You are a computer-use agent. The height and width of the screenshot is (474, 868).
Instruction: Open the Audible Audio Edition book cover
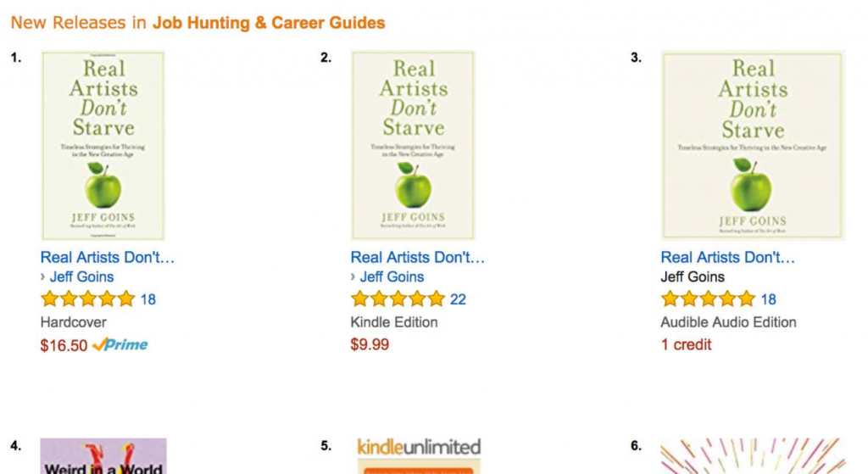(x=753, y=146)
